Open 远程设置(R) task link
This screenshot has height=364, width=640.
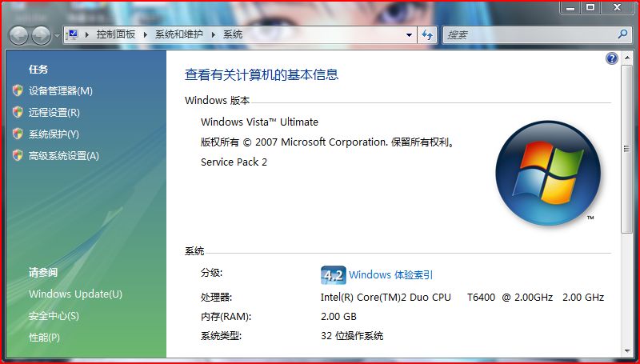(x=54, y=113)
